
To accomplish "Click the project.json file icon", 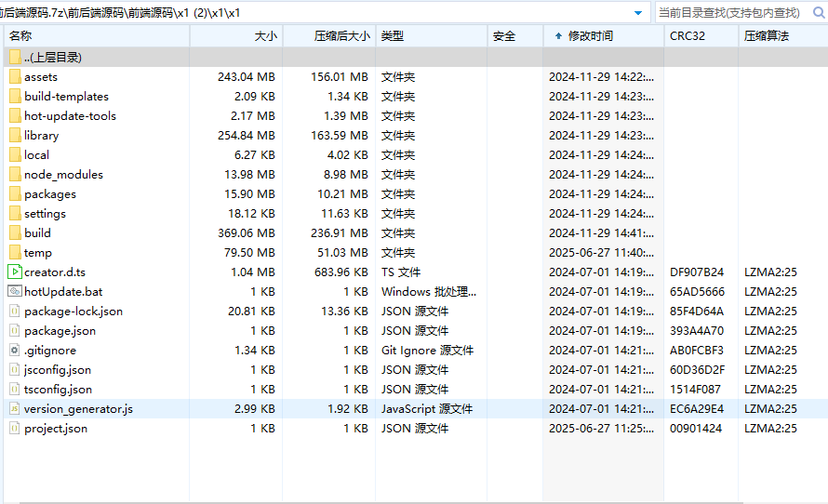I will coord(14,429).
